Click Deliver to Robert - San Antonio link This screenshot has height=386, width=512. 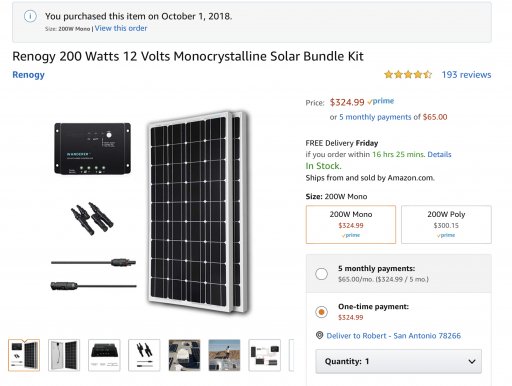[x=394, y=336]
